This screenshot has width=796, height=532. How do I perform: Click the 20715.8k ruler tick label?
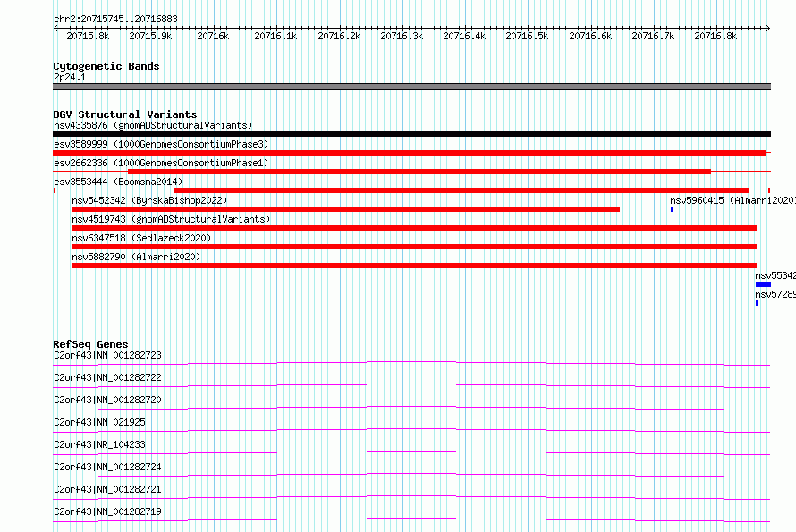pyautogui.click(x=88, y=36)
